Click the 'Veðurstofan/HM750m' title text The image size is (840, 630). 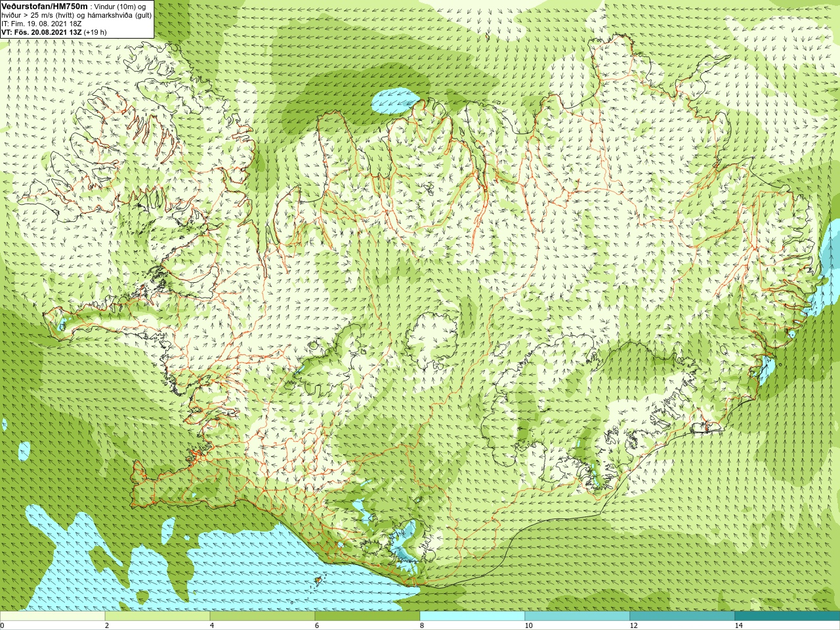click(44, 6)
